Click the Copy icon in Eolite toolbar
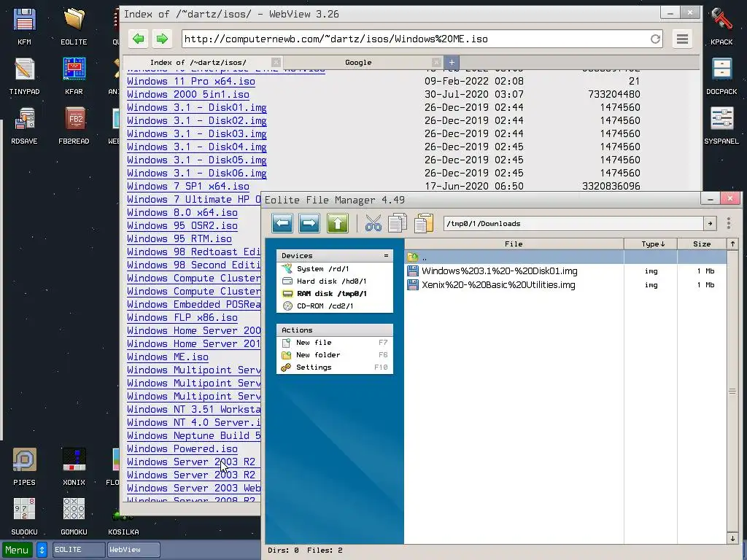 398,223
